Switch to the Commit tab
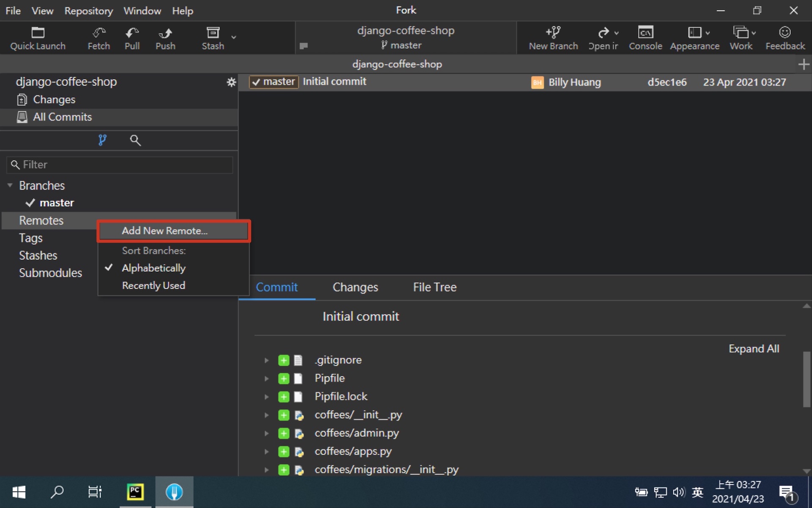The height and width of the screenshot is (508, 812). [x=277, y=287]
